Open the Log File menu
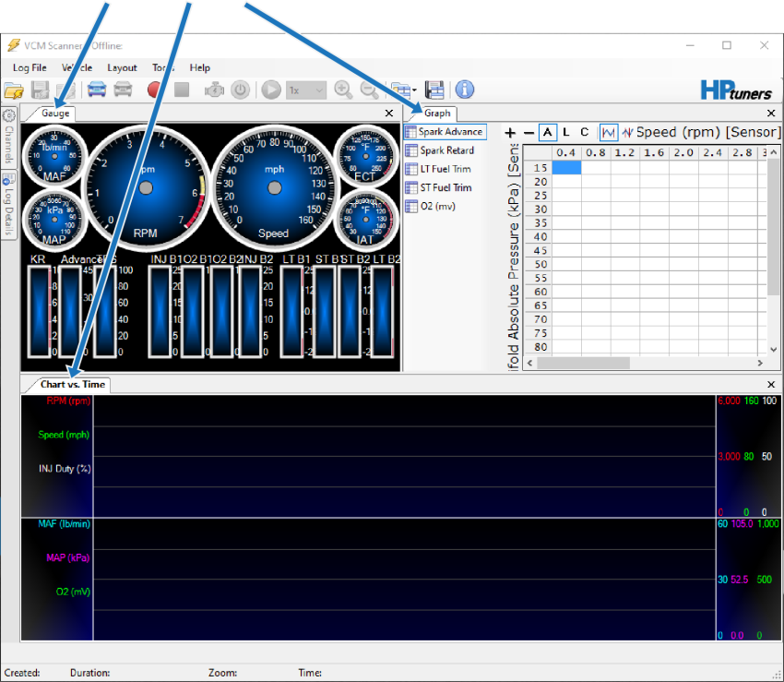784x682 pixels. click(x=30, y=67)
